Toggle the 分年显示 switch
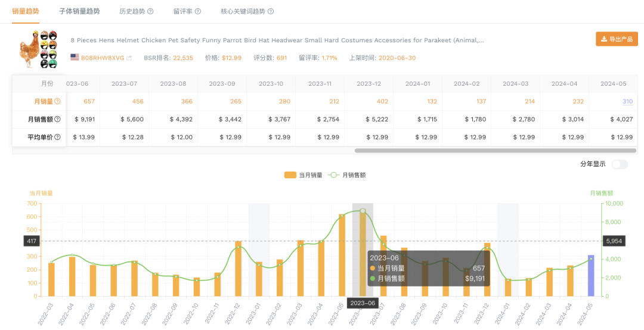This screenshot has height=330, width=644. pyautogui.click(x=620, y=164)
